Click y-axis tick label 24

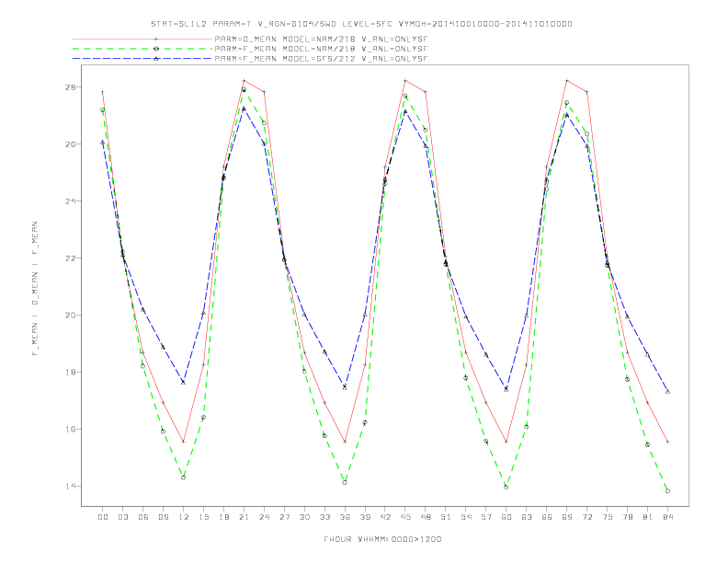[x=72, y=201]
